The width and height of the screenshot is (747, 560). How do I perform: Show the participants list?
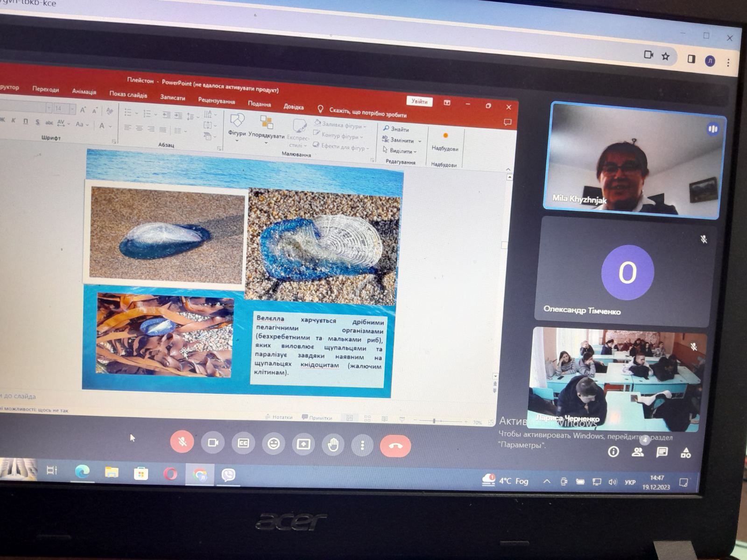[x=637, y=452]
